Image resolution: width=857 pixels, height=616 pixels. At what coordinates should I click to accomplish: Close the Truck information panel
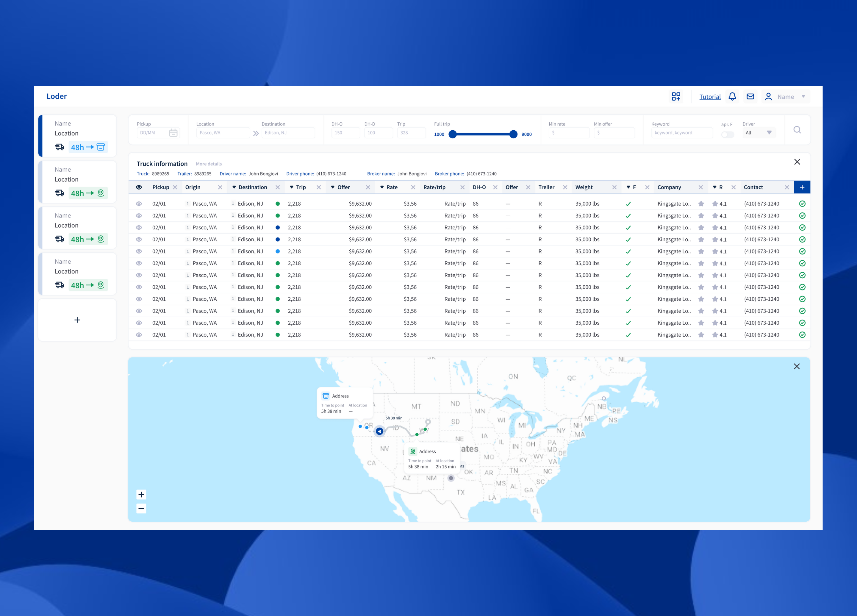[x=797, y=162]
